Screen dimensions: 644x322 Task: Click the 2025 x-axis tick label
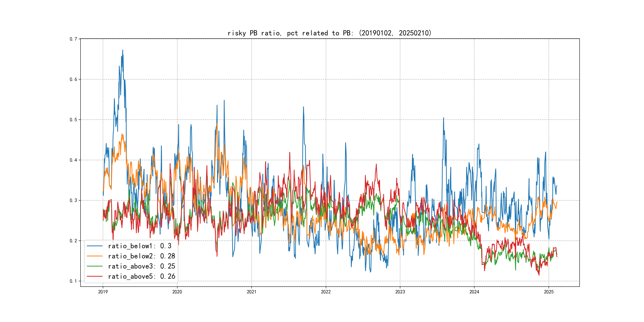[549, 292]
